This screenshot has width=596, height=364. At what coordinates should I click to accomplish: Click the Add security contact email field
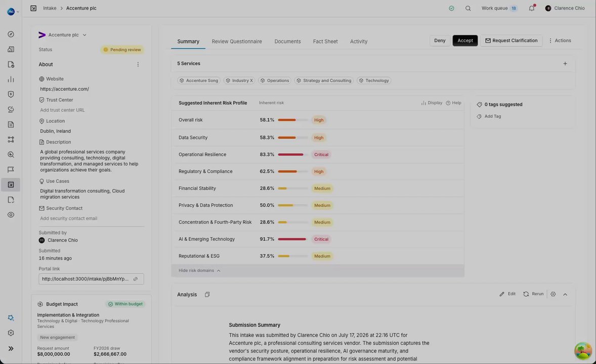coord(69,218)
